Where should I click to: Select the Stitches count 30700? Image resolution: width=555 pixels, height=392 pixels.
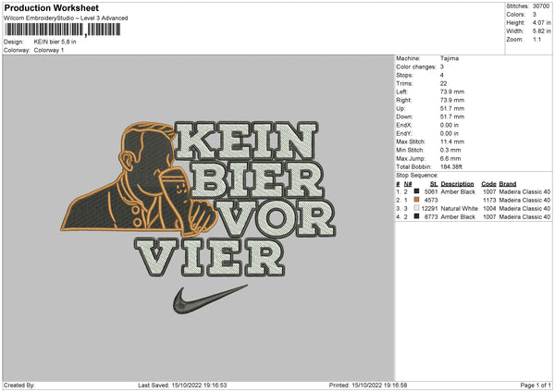click(541, 6)
